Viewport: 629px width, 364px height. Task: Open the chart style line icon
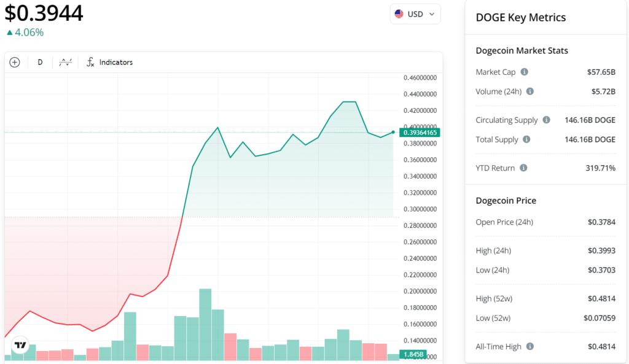(65, 62)
